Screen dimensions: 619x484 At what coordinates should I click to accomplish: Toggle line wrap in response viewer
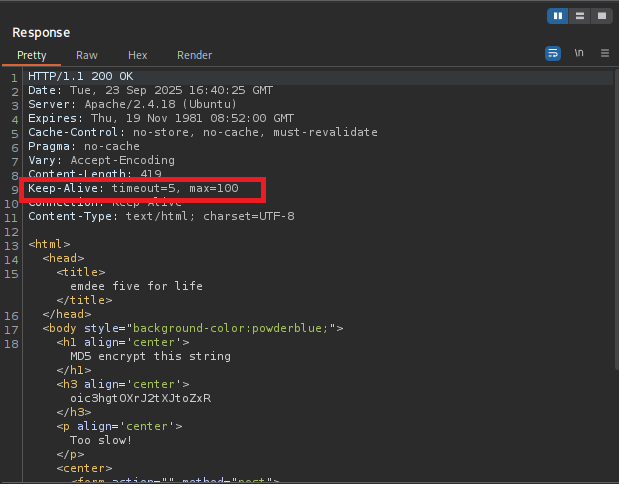click(553, 53)
